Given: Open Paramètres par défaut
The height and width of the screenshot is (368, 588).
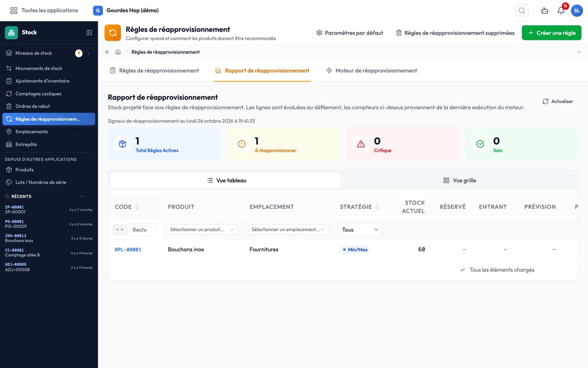Looking at the screenshot, I should pos(349,33).
